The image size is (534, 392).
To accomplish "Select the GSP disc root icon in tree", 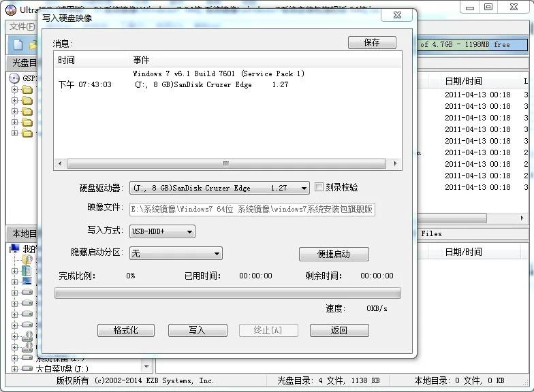I will [x=14, y=78].
